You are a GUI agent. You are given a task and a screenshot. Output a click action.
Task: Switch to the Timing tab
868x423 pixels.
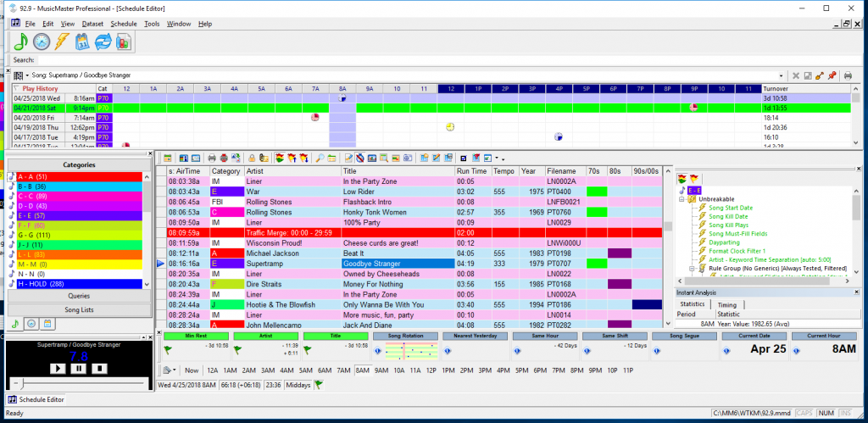point(727,303)
